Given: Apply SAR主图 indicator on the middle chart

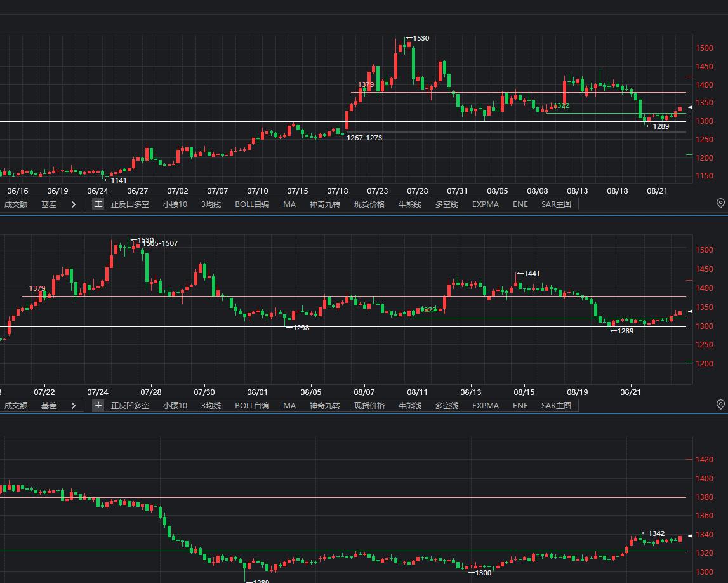Looking at the screenshot, I should tap(556, 406).
